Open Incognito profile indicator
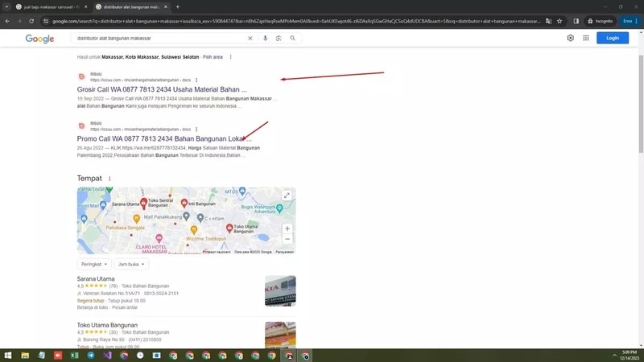Screen dimensions: 644x362 coord(600,21)
